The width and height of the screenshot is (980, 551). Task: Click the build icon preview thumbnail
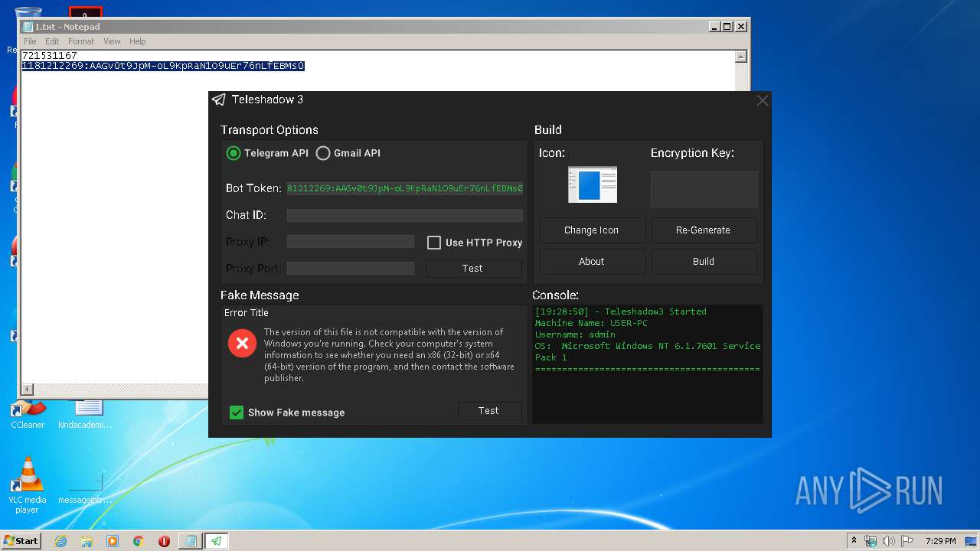[593, 185]
